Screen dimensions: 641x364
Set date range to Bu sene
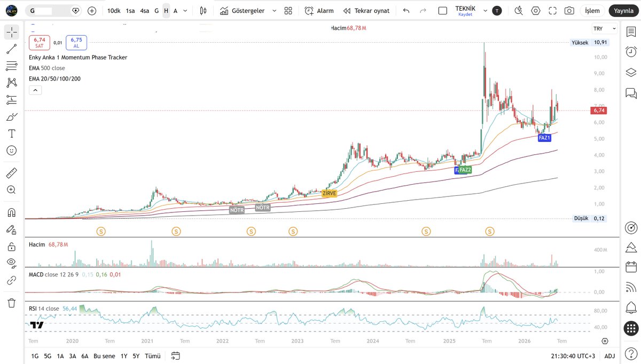pos(104,356)
